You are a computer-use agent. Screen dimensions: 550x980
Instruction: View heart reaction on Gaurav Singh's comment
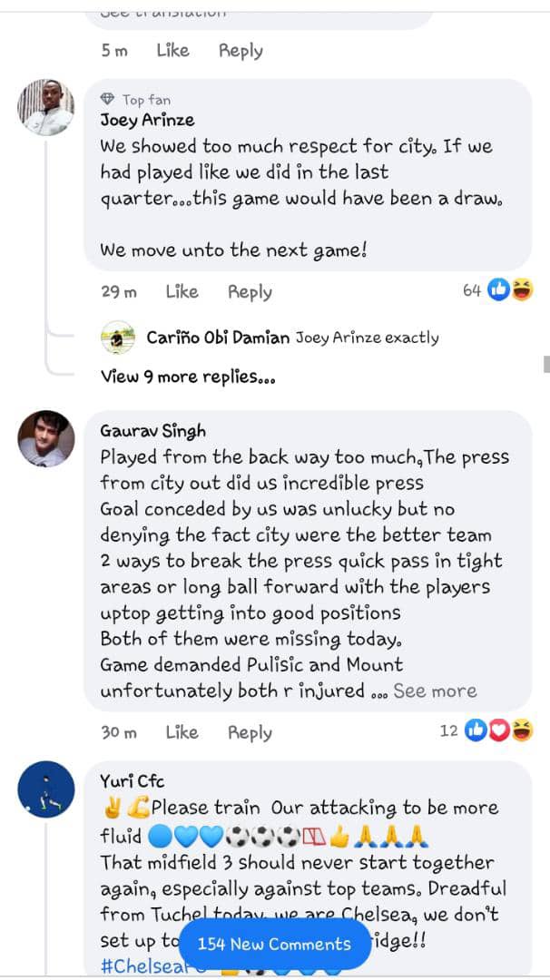pyautogui.click(x=499, y=730)
